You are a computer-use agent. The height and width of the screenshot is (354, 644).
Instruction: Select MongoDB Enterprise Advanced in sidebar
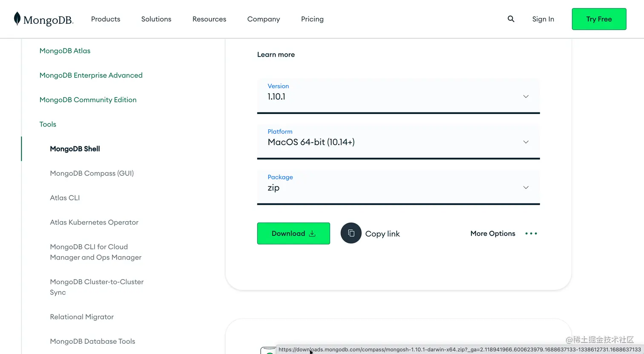pos(91,75)
